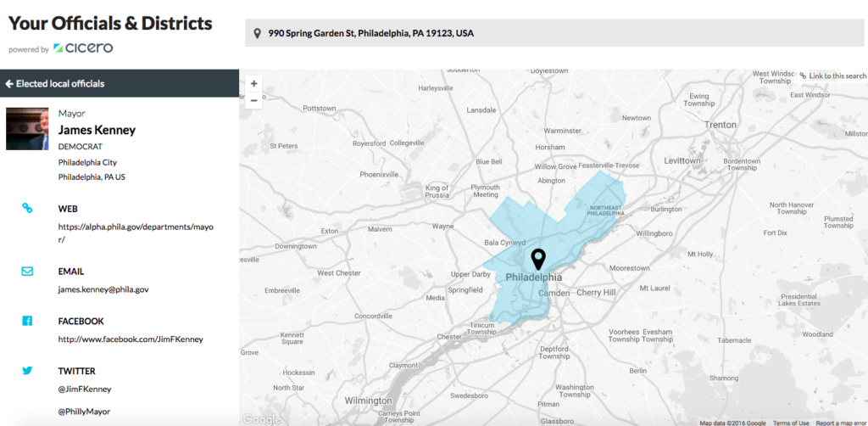Click the Twitter bird icon
868x426 pixels.
27,371
